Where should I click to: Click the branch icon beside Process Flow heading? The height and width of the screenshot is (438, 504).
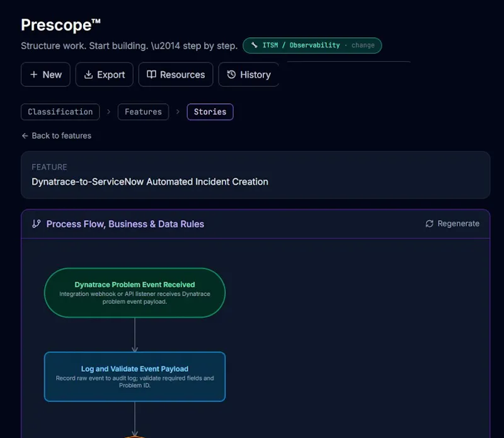tap(37, 224)
